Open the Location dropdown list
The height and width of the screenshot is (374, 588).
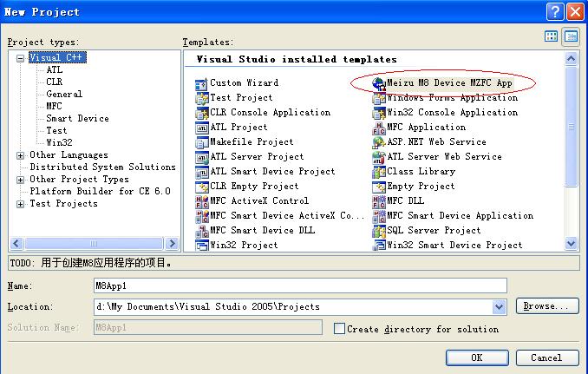[x=500, y=307]
